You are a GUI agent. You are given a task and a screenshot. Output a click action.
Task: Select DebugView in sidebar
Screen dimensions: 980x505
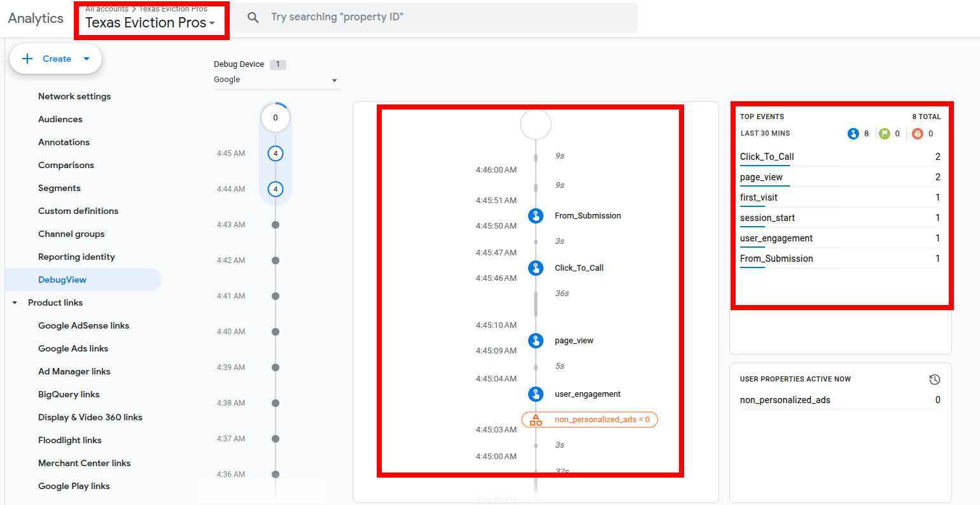tap(83, 280)
